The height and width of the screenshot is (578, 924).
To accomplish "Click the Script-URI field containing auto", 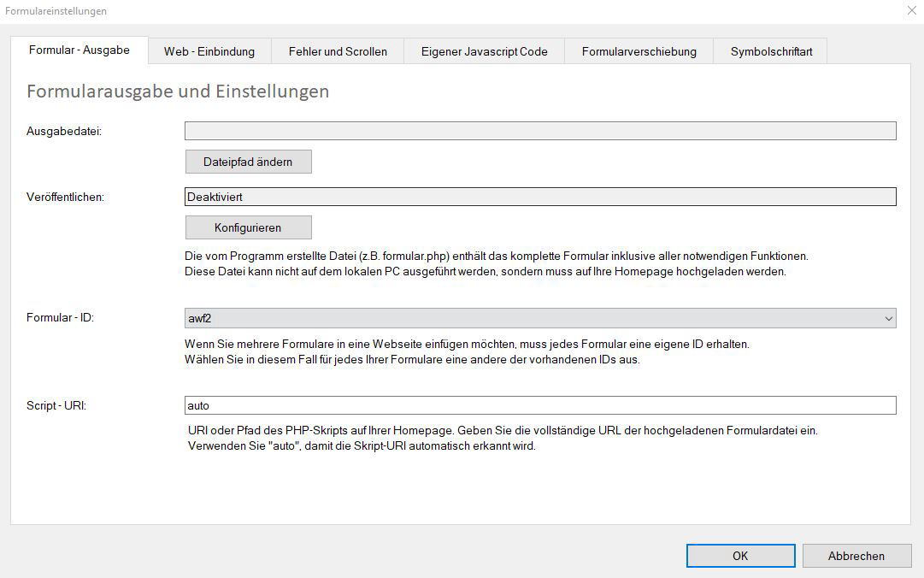I will pos(540,405).
